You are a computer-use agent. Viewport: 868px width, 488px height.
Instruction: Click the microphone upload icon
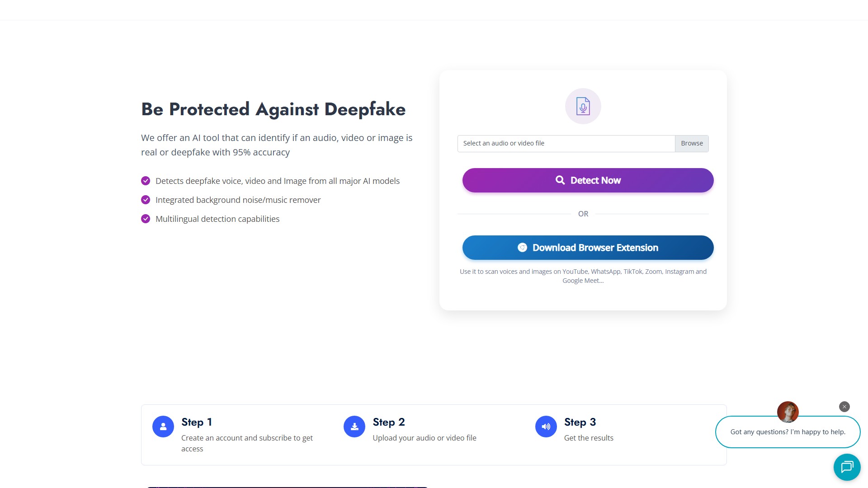583,106
